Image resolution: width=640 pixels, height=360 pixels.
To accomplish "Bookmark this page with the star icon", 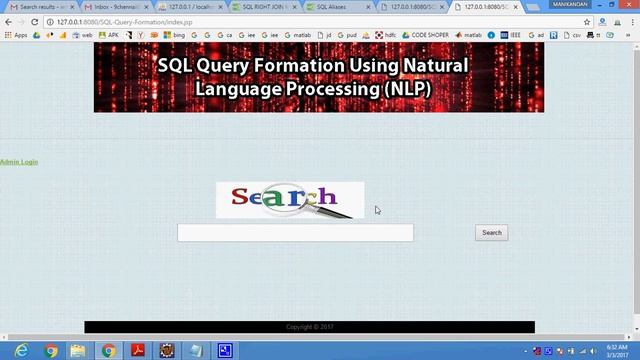I will pyautogui.click(x=587, y=22).
